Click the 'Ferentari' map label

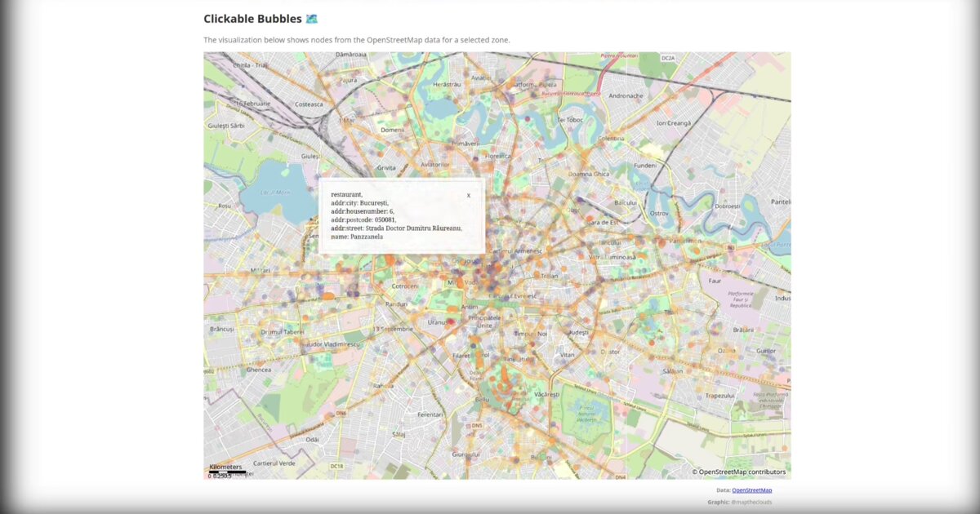point(430,414)
